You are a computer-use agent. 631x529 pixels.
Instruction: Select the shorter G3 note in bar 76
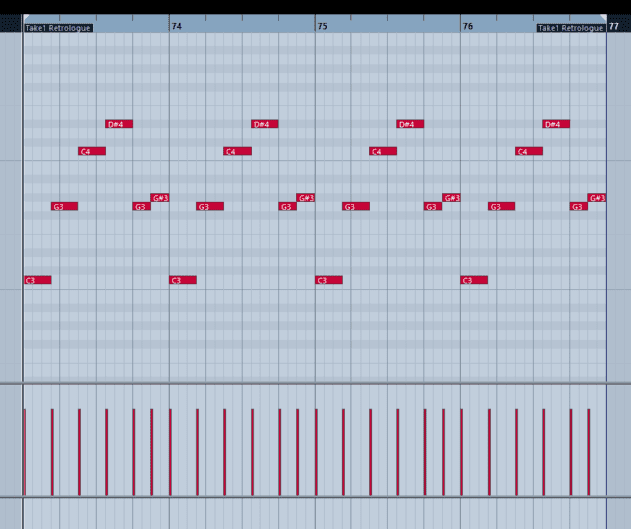coord(579,206)
